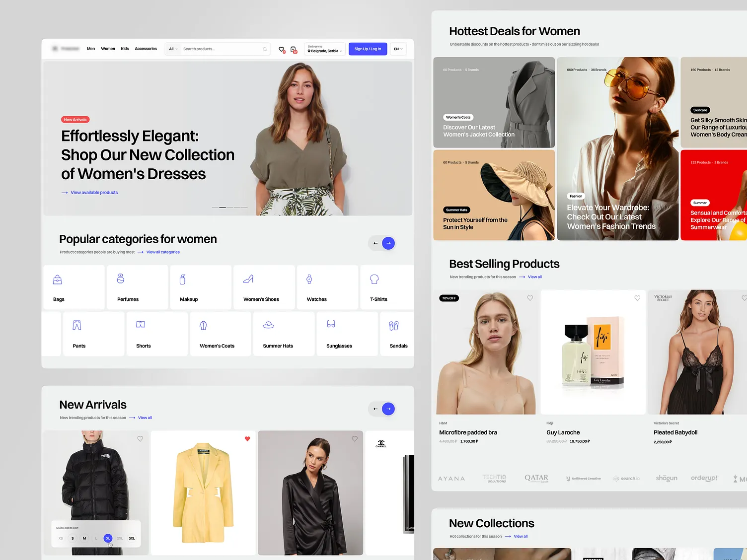
Task: Open the All search category dropdown
Action: 172,49
